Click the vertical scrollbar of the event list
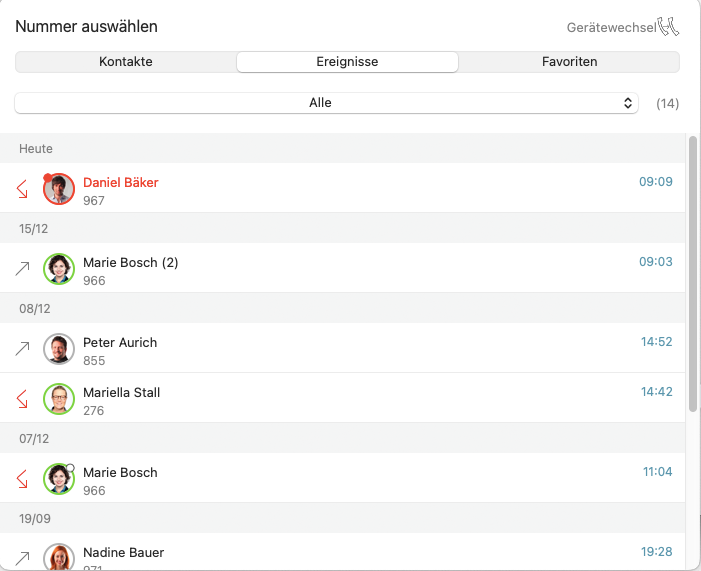701x571 pixels. (x=693, y=273)
